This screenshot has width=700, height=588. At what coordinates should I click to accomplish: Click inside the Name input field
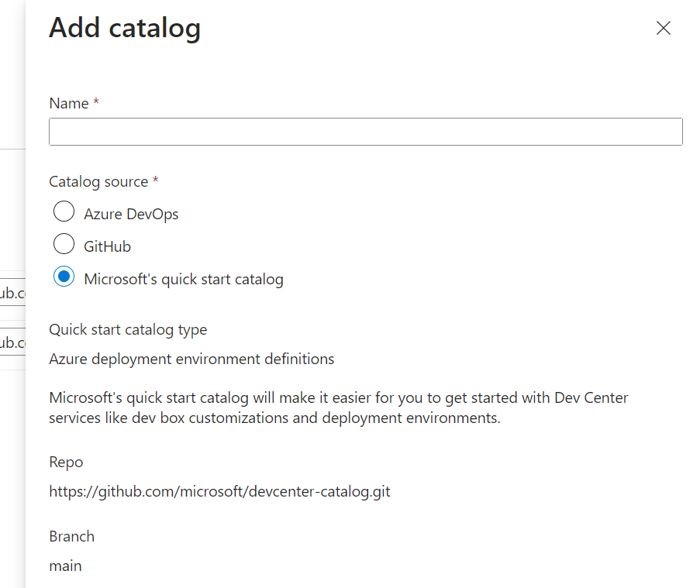point(364,131)
